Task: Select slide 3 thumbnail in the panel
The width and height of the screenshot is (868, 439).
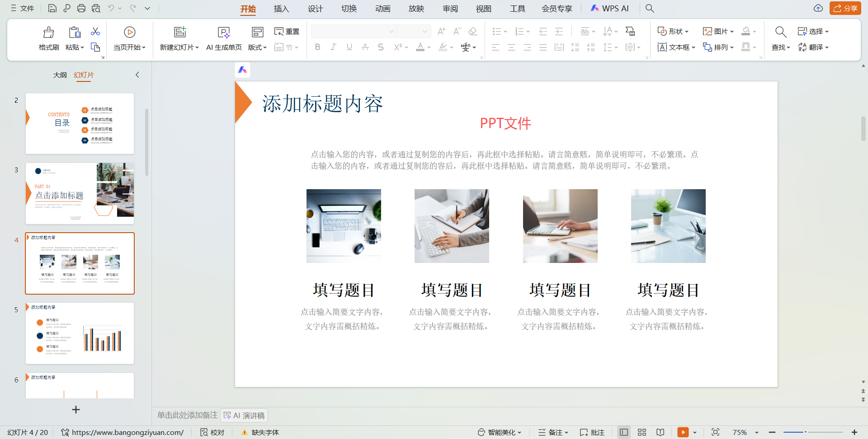Action: coord(80,193)
